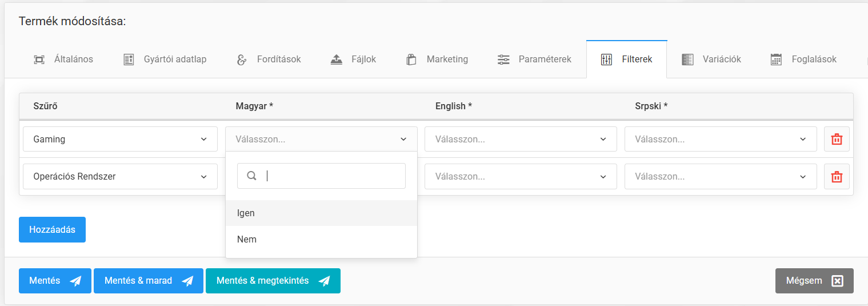Viewport: 868px width, 306px height.
Task: Click the Mentés & marad button
Action: [x=148, y=281]
